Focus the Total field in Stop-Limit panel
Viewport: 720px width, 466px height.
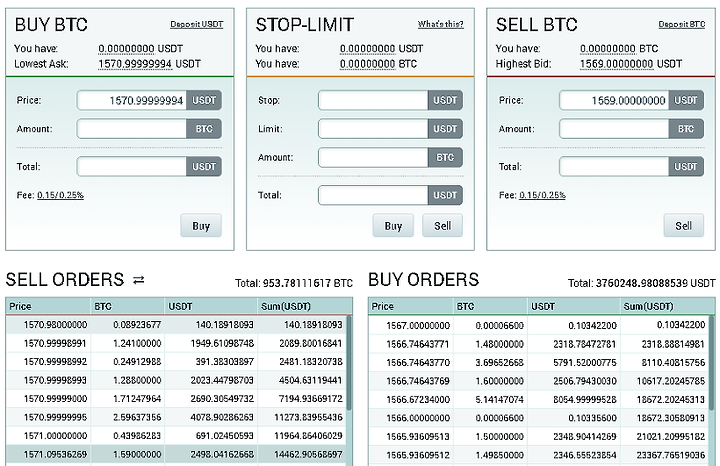click(x=373, y=195)
